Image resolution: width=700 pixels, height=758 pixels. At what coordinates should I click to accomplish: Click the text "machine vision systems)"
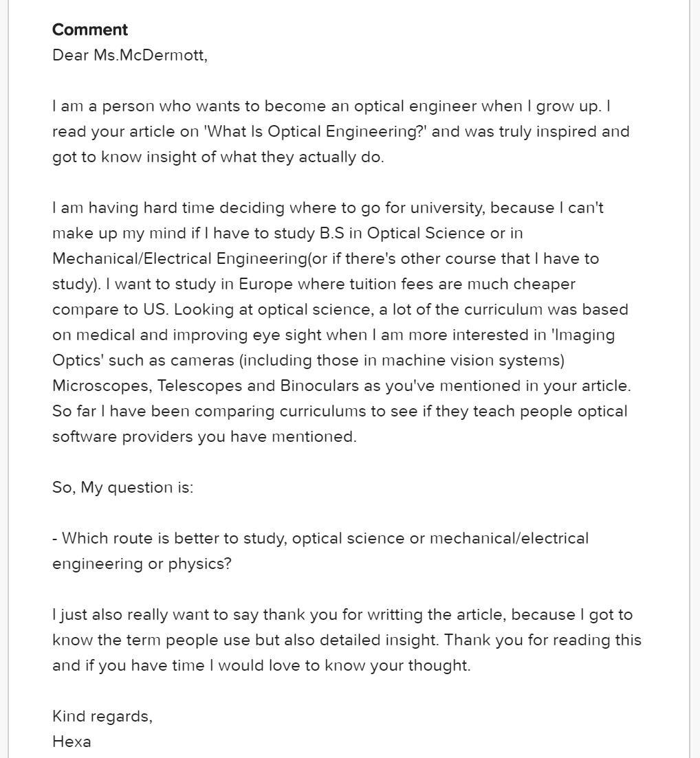pos(473,360)
